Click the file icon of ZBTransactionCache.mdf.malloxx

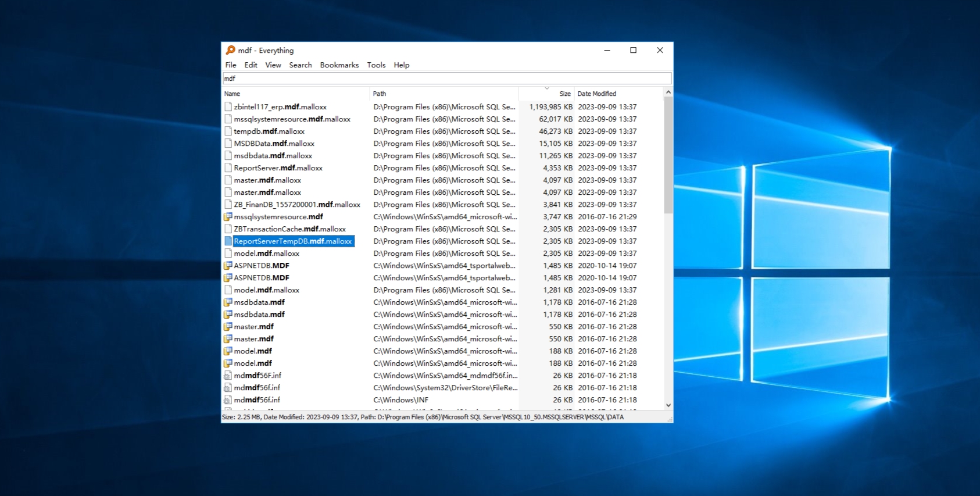tap(228, 229)
